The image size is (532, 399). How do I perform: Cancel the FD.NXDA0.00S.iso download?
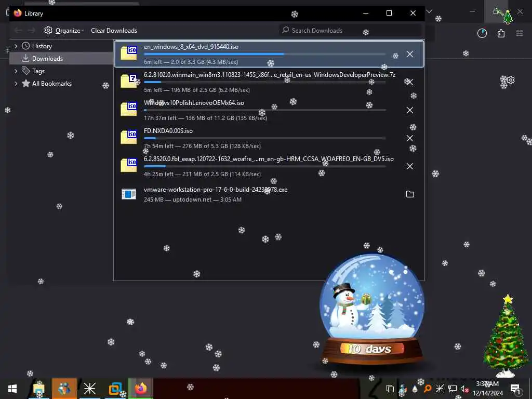(x=410, y=138)
